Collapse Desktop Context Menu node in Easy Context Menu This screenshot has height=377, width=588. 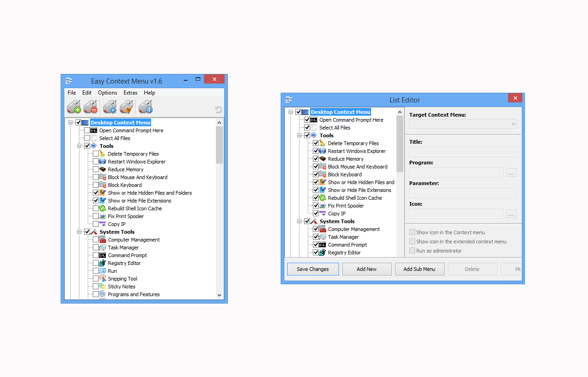[x=70, y=123]
